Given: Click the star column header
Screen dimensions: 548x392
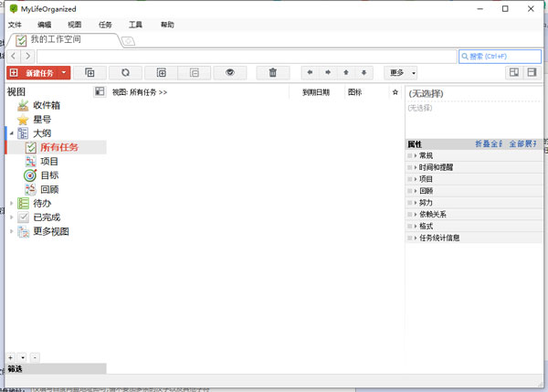Looking at the screenshot, I should 395,92.
